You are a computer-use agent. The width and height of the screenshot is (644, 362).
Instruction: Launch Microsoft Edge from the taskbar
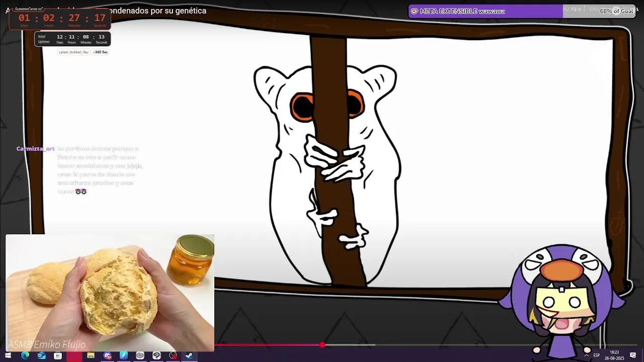point(25,355)
